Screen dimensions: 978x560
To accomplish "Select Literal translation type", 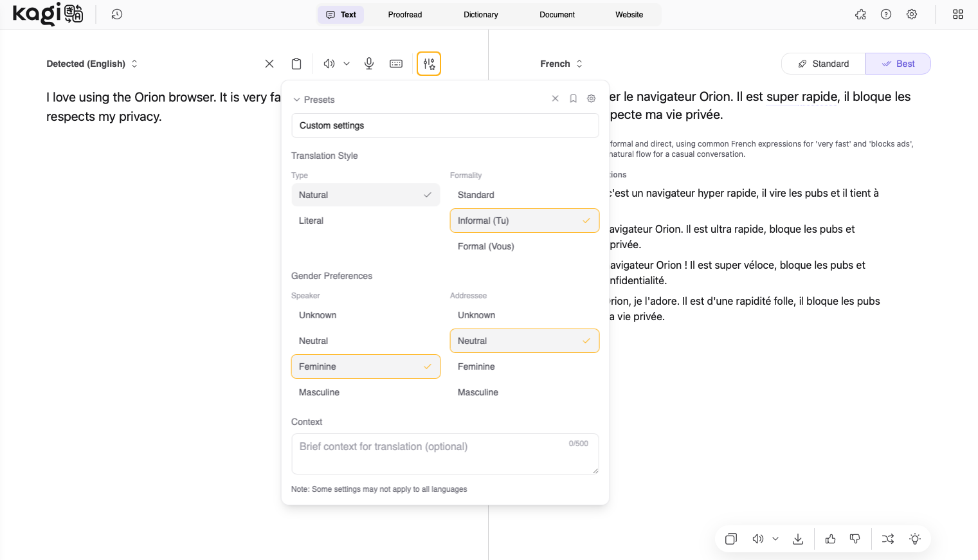I will [x=366, y=221].
